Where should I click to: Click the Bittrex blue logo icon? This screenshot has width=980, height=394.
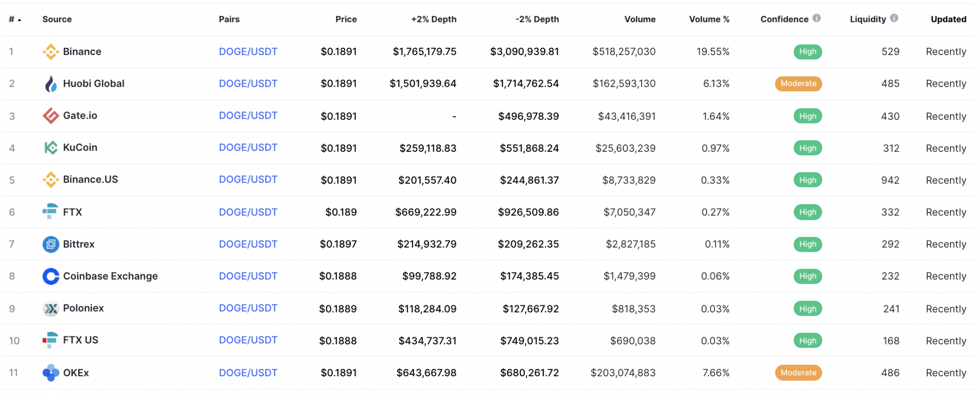coord(51,244)
